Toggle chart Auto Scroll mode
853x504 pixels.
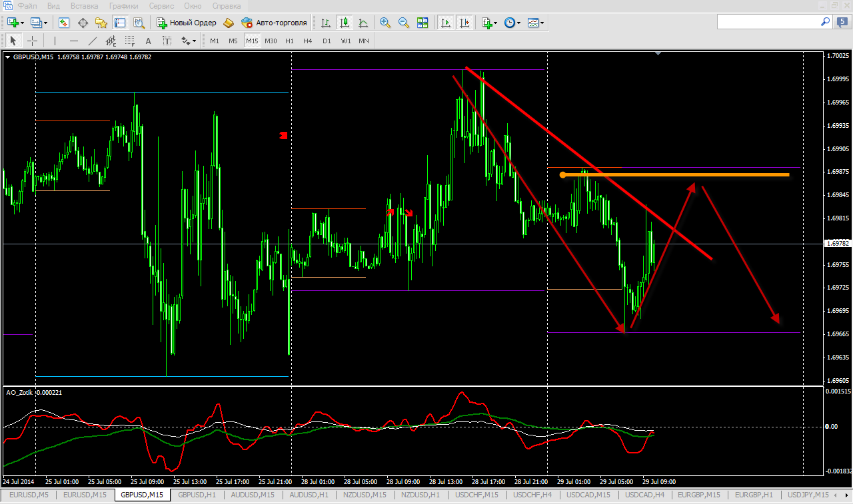[445, 23]
